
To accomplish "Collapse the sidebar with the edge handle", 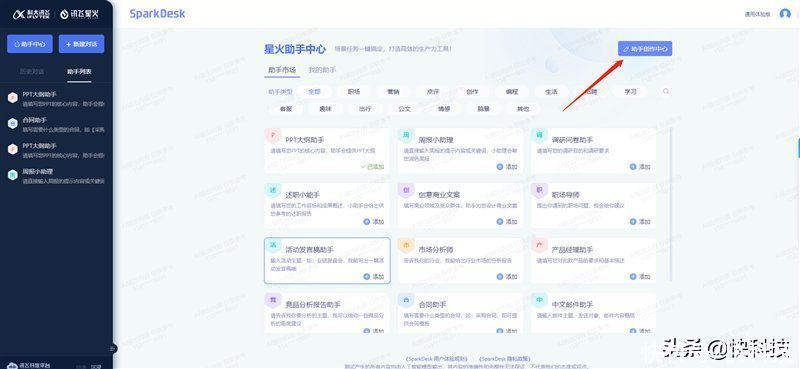I will coord(112,349).
